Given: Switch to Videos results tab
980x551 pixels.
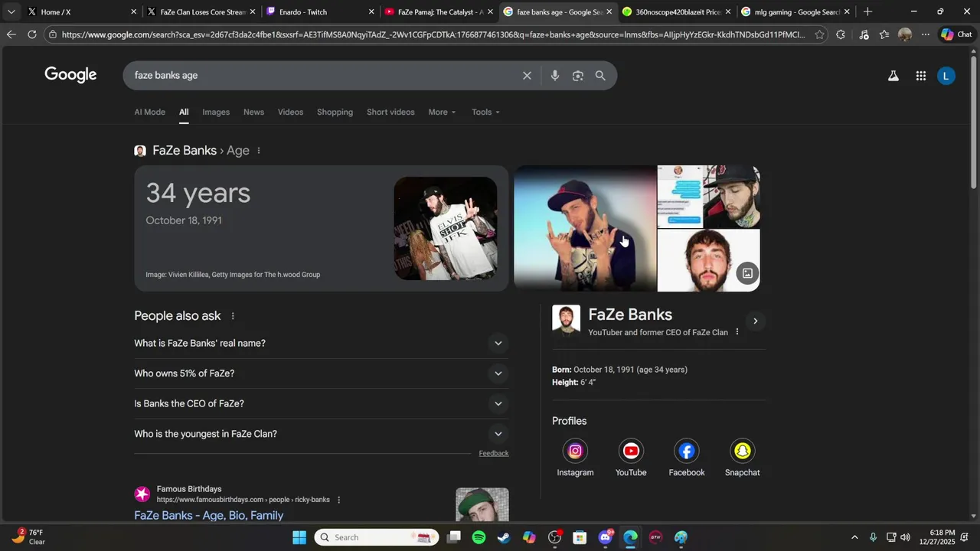Looking at the screenshot, I should pyautogui.click(x=290, y=112).
